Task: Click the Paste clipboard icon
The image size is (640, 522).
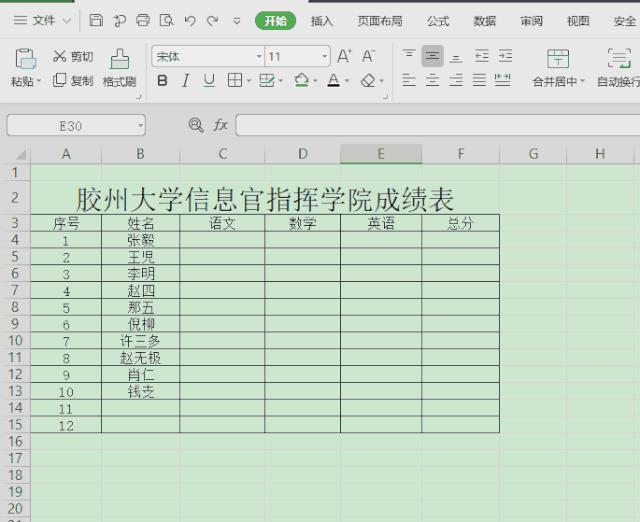Action: [x=25, y=58]
